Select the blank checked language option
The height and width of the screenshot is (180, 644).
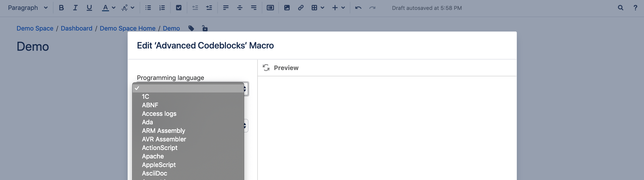pos(188,88)
